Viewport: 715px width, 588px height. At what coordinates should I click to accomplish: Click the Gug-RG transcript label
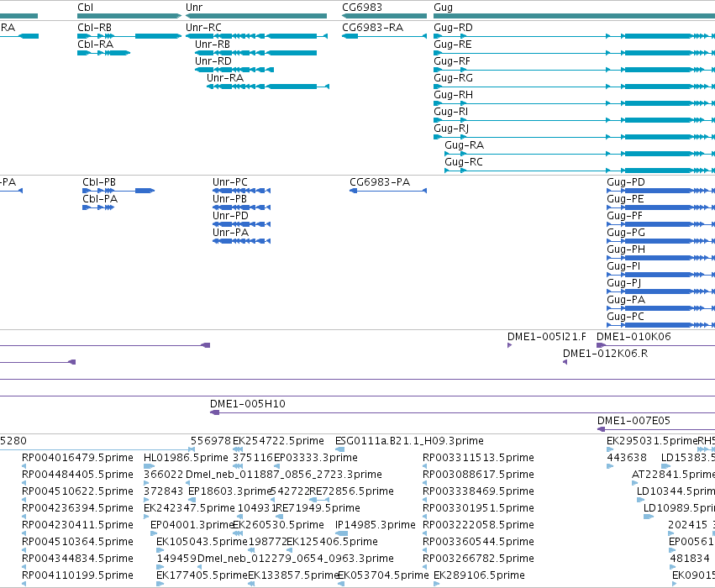[453, 78]
